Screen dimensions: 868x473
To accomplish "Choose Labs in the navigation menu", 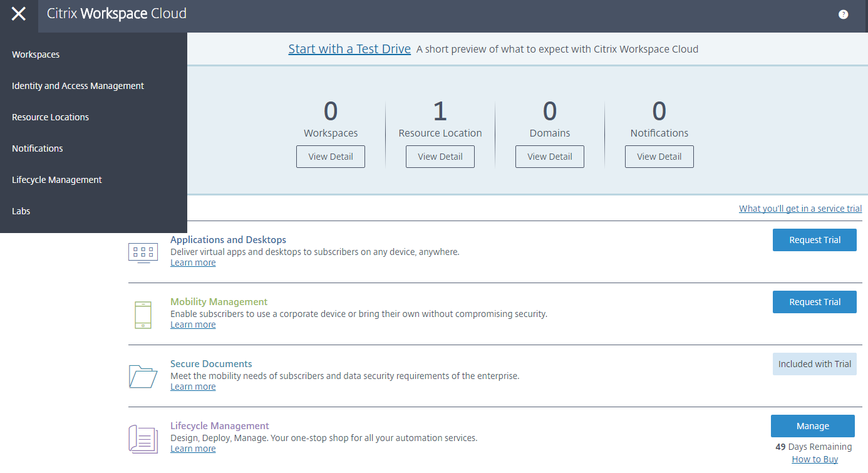I will [21, 211].
